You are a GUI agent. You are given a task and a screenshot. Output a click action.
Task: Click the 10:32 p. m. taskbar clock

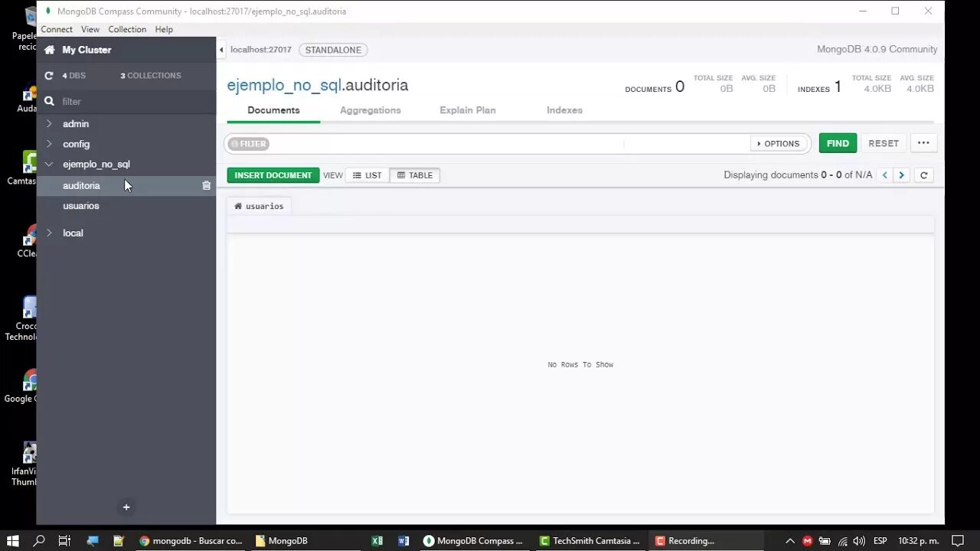[x=919, y=541]
